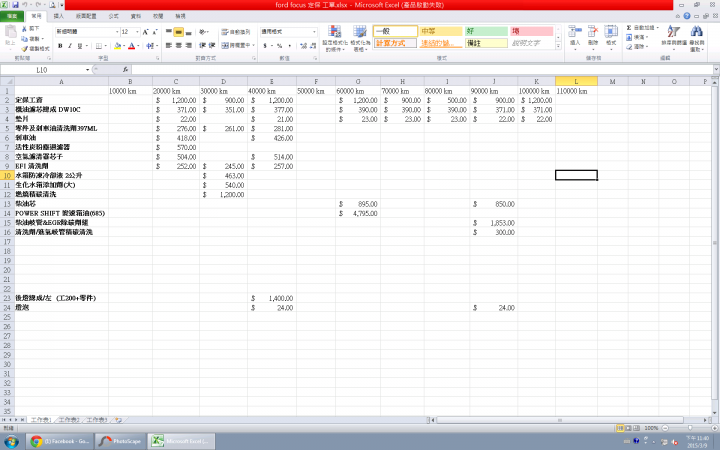Open the font name dropdown
Viewport: 720px width, 450px height.
point(117,32)
